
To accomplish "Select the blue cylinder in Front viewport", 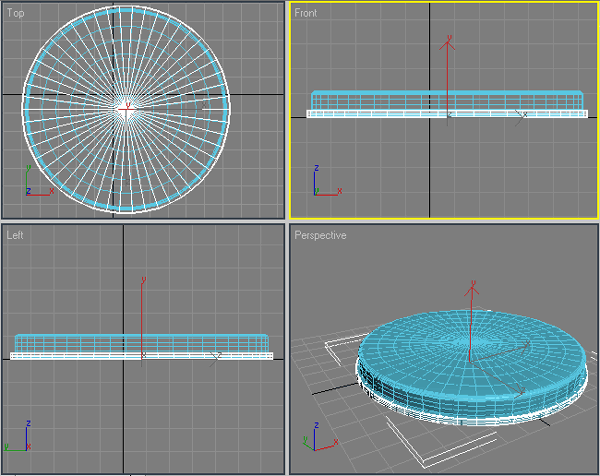I will (x=447, y=101).
